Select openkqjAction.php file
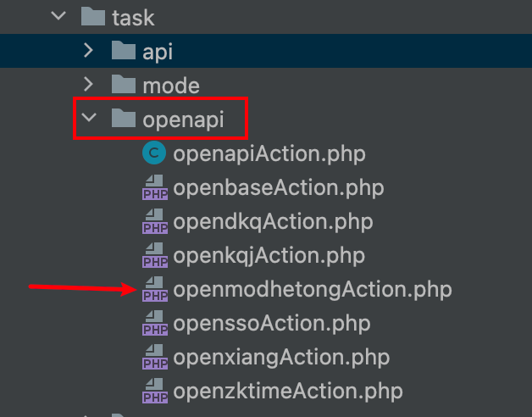The height and width of the screenshot is (417, 532). pos(269,256)
